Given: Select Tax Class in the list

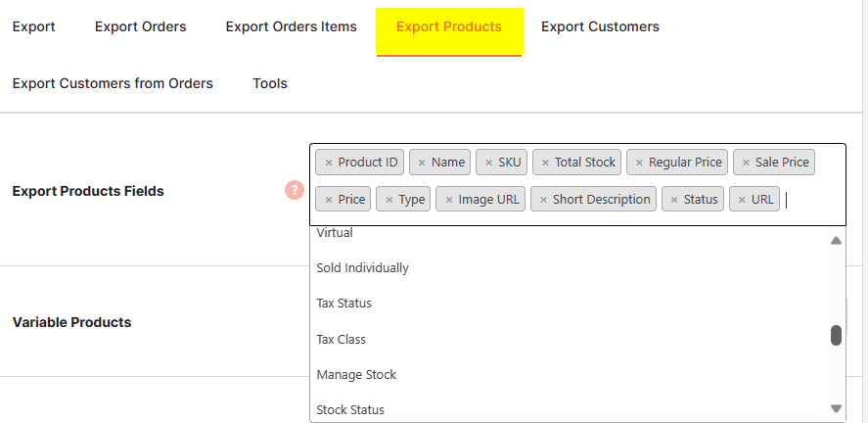Looking at the screenshot, I should tap(341, 340).
